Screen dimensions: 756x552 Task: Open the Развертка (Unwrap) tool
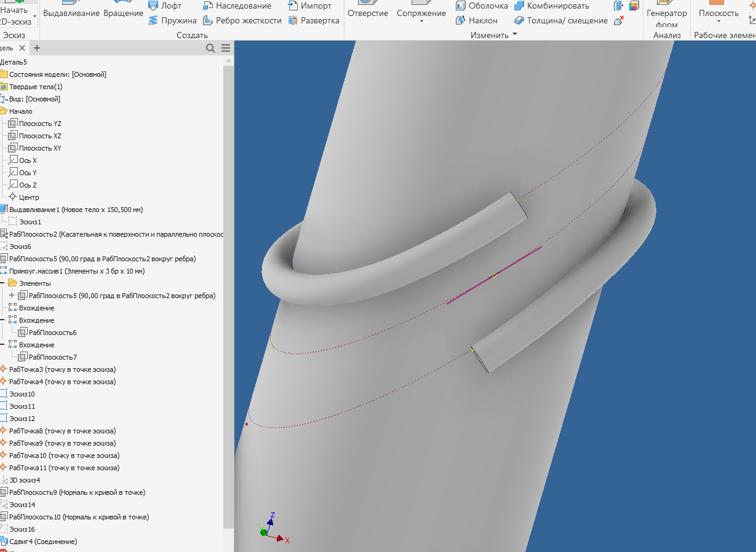[317, 20]
